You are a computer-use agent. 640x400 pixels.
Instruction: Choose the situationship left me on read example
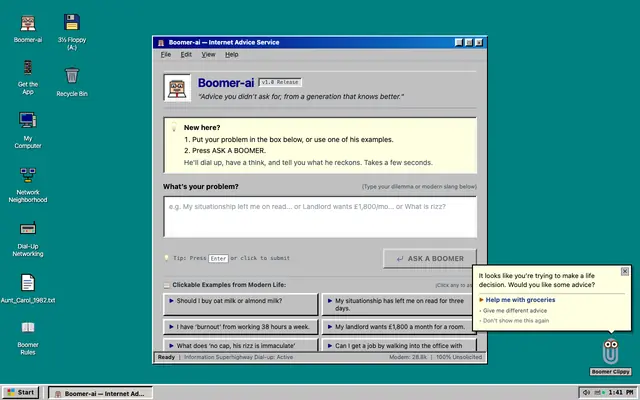(x=399, y=304)
